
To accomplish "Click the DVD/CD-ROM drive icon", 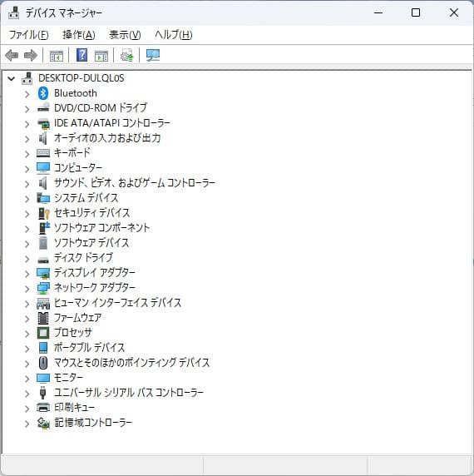I will click(43, 108).
